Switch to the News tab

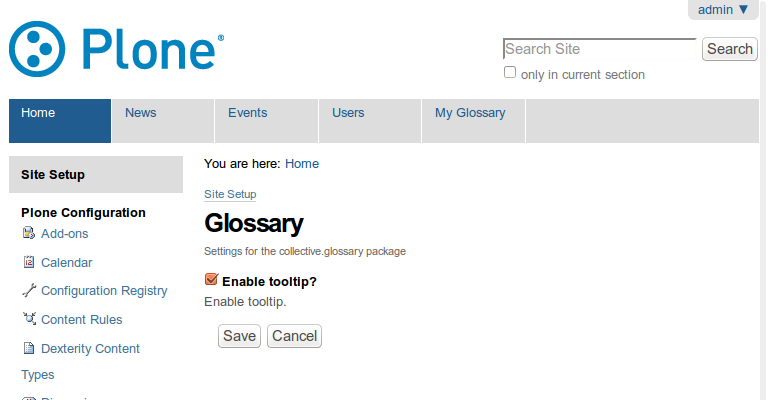click(163, 121)
